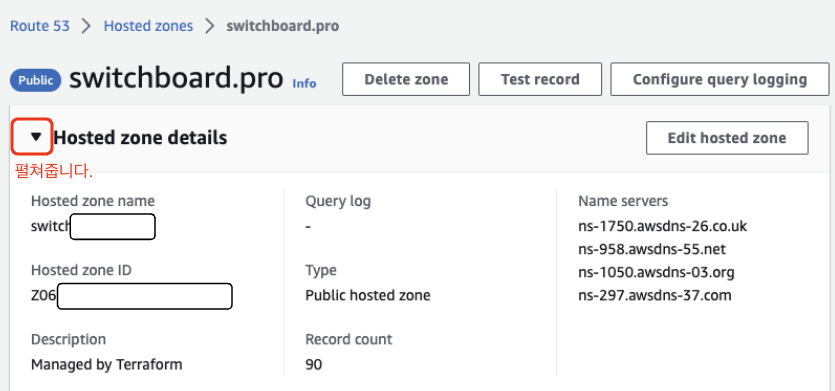Click switchboard.pro in the breadcrumb
Viewport: 835px width, 391px height.
(282, 26)
